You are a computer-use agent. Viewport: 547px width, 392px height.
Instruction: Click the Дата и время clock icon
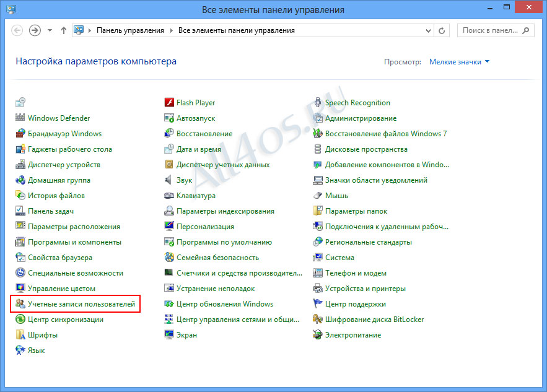[169, 149]
